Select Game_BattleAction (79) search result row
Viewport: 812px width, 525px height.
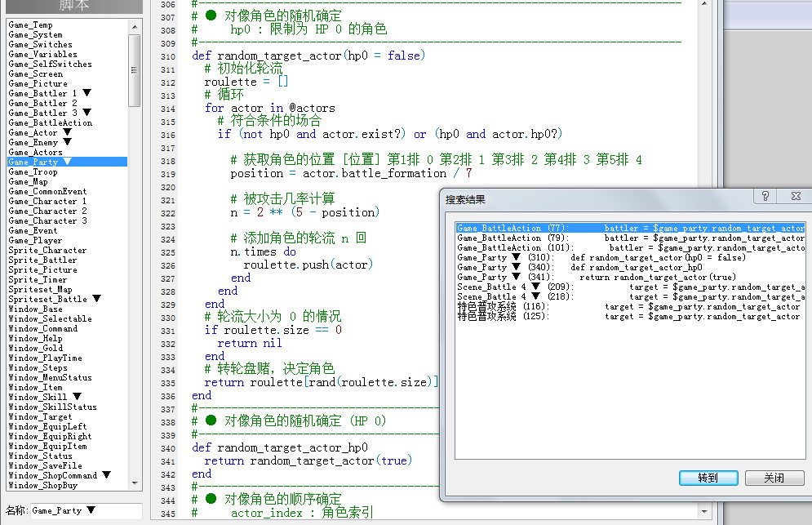(x=631, y=238)
